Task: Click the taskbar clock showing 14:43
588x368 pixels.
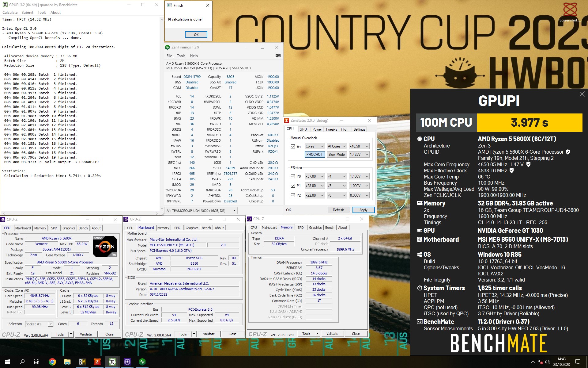Action: (x=561, y=362)
